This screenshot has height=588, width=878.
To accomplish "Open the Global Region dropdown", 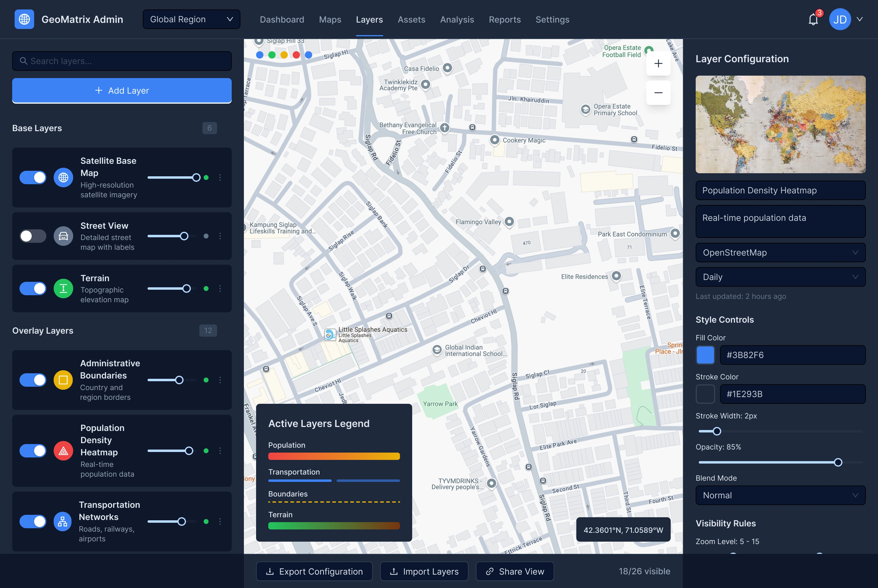I will (x=191, y=19).
